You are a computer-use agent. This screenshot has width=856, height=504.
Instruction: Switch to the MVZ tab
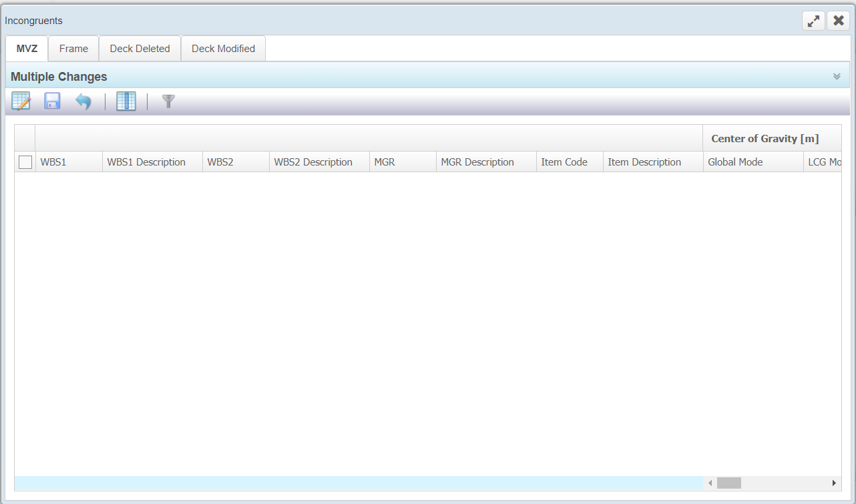pyautogui.click(x=27, y=49)
